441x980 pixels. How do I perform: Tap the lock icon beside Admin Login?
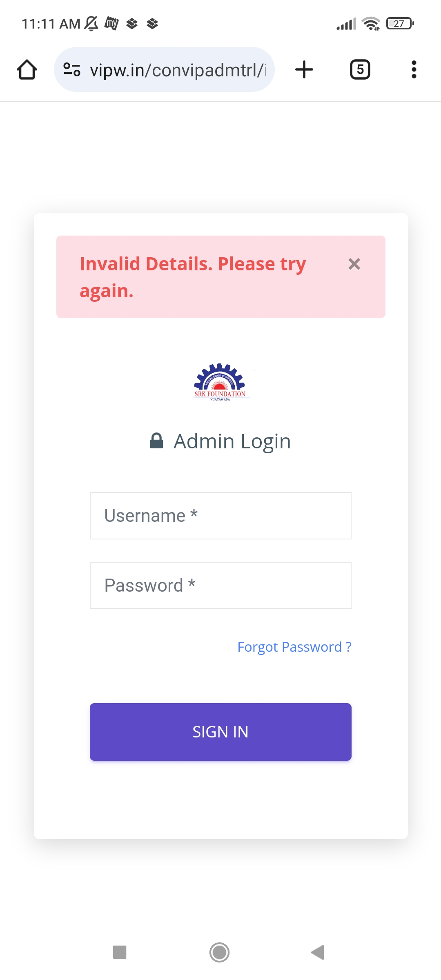tap(156, 441)
